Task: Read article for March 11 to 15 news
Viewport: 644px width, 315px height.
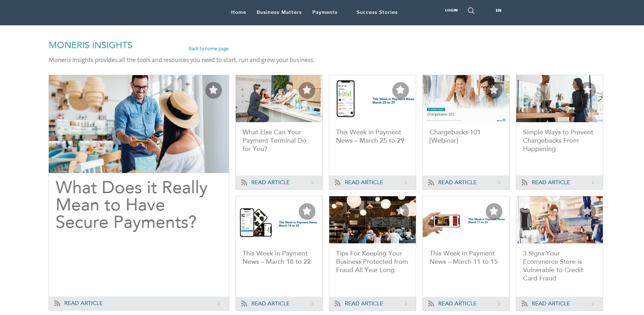Action: [x=457, y=304]
